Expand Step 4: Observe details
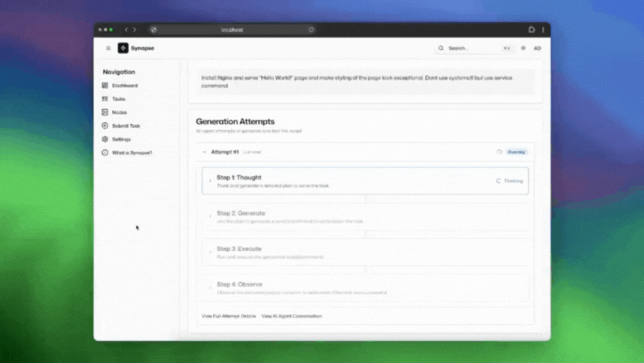 (x=210, y=287)
